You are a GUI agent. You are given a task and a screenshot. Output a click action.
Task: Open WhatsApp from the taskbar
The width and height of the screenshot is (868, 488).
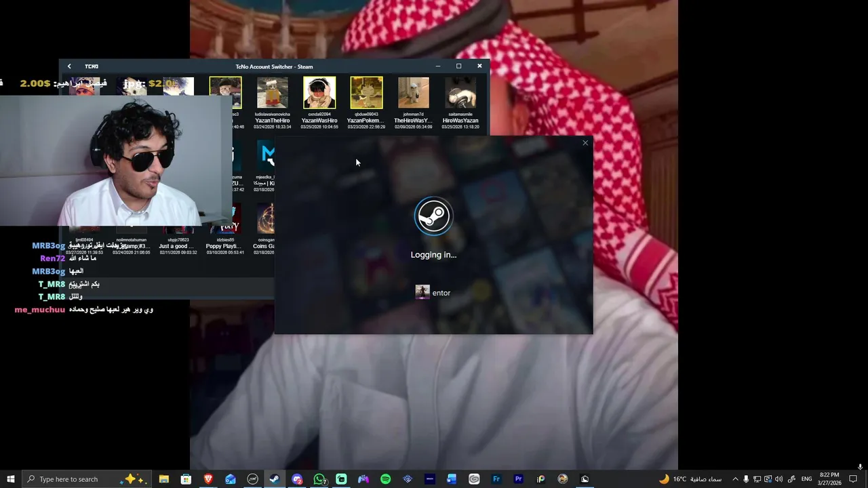pos(319,479)
